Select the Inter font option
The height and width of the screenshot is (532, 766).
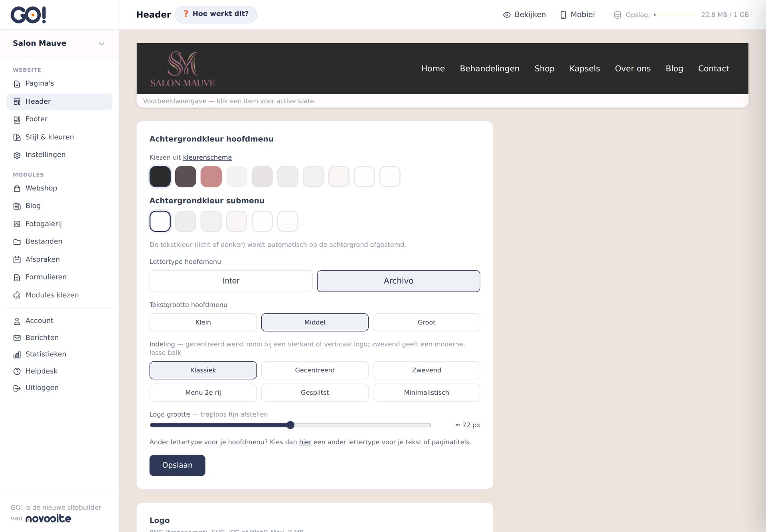coord(231,281)
